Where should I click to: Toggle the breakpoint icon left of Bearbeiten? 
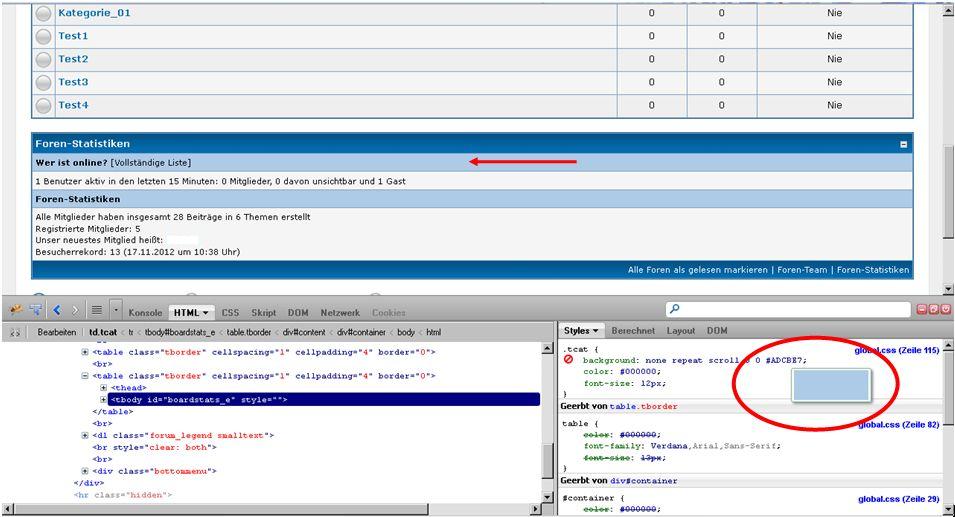pyautogui.click(x=15, y=332)
